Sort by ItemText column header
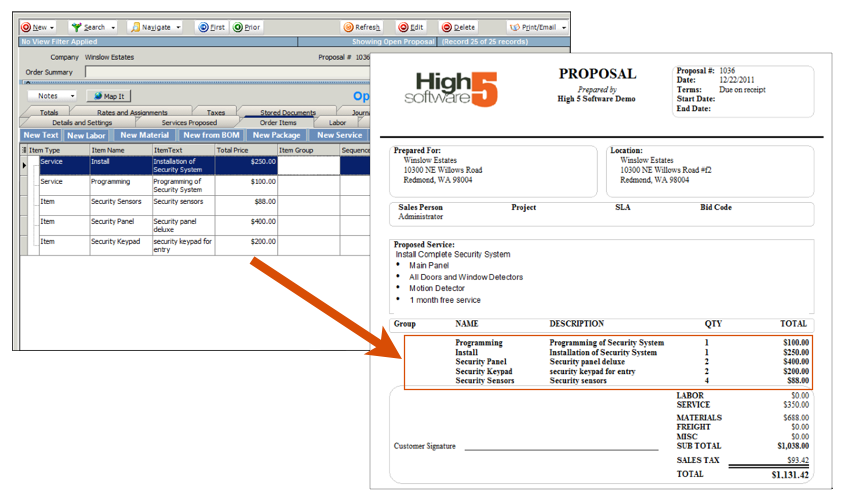The height and width of the screenshot is (499, 842). (184, 150)
